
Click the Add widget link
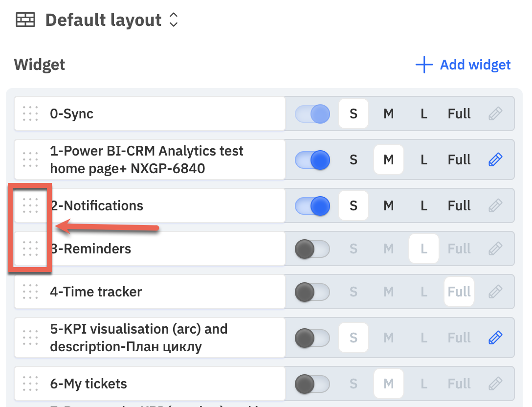(x=463, y=65)
